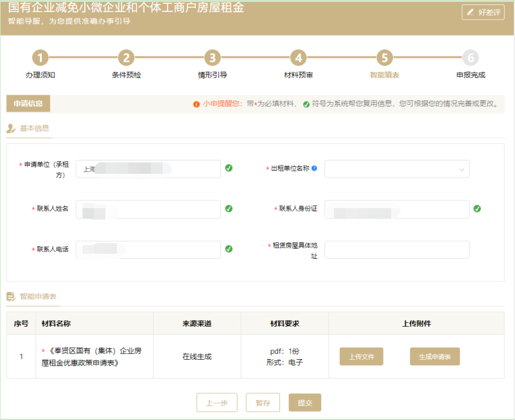Select the 申请信息 tab
The image size is (515, 420).
pyautogui.click(x=29, y=103)
